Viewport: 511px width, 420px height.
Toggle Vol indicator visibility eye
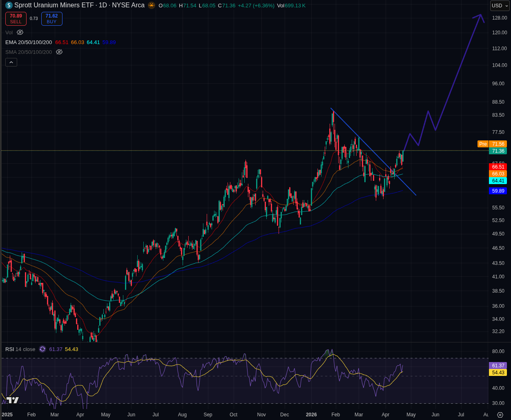pos(20,32)
